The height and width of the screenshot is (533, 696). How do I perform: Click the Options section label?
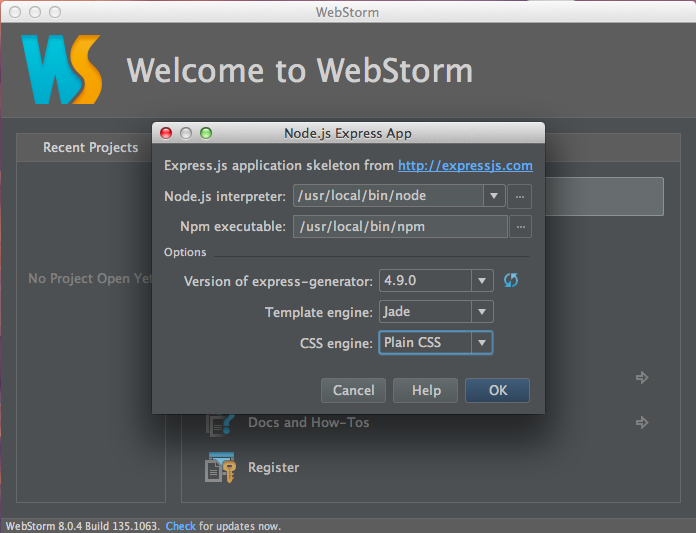click(x=185, y=252)
